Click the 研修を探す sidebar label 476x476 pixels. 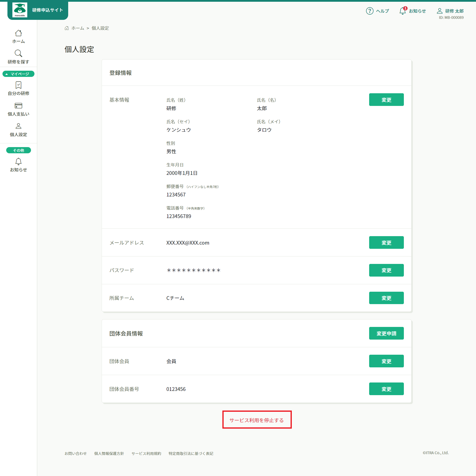click(18, 62)
